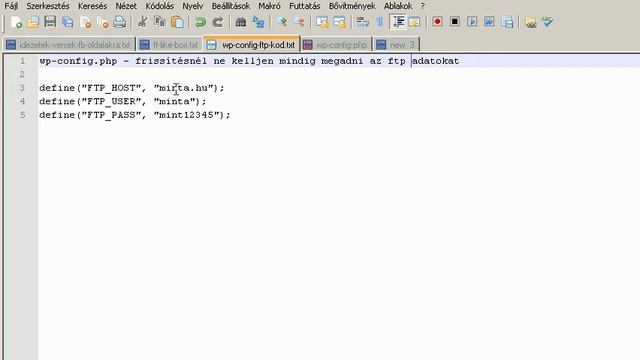Create a new document with the New icon
Image resolution: width=640 pixels, height=360 pixels.
pos(16,22)
